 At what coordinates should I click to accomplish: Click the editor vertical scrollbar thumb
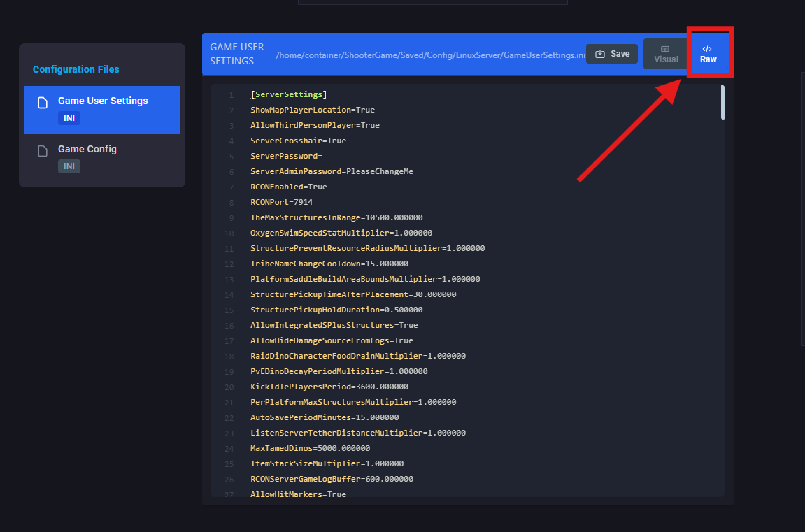click(x=723, y=103)
